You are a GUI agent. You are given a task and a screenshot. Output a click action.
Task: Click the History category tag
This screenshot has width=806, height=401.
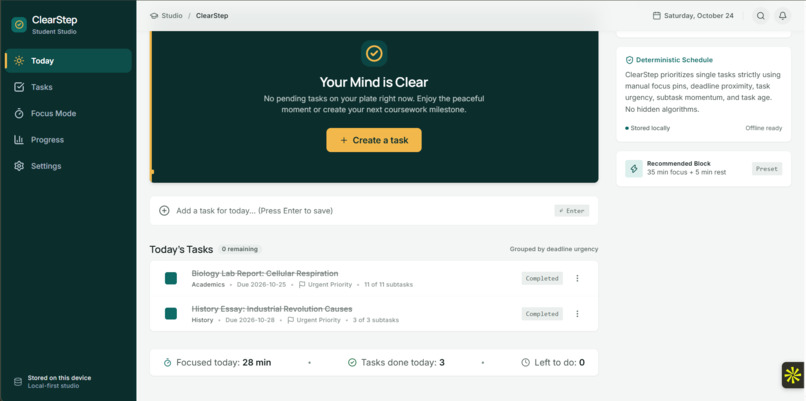pyautogui.click(x=203, y=320)
